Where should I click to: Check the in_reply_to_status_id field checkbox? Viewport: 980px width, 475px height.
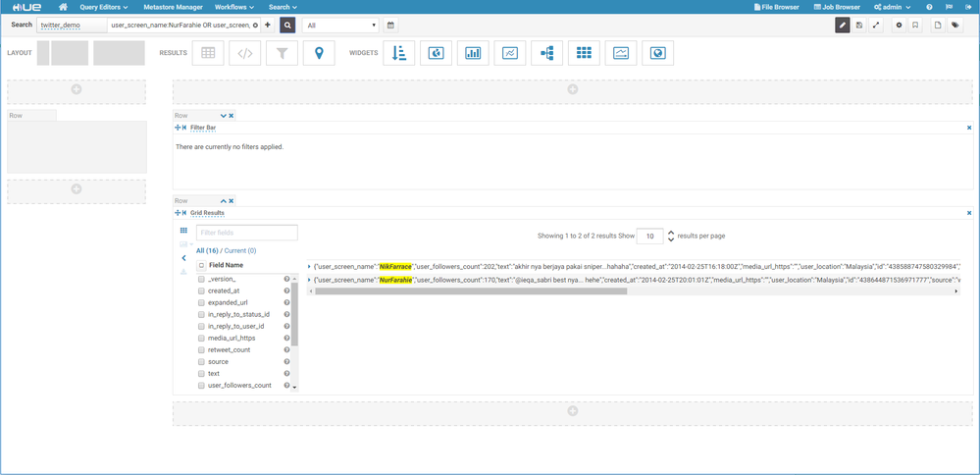click(x=201, y=314)
